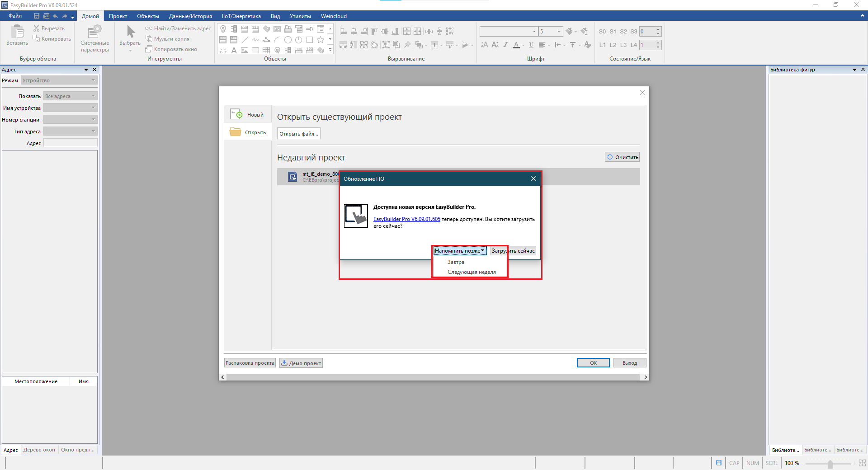Select state S2
This screenshot has width=868, height=470.
tap(623, 31)
